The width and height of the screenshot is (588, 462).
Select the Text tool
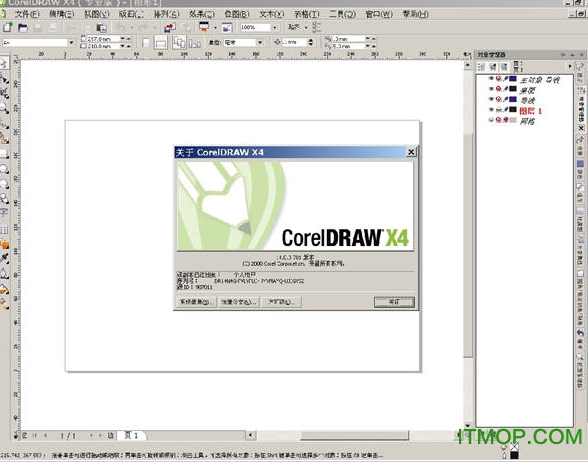[x=4, y=213]
